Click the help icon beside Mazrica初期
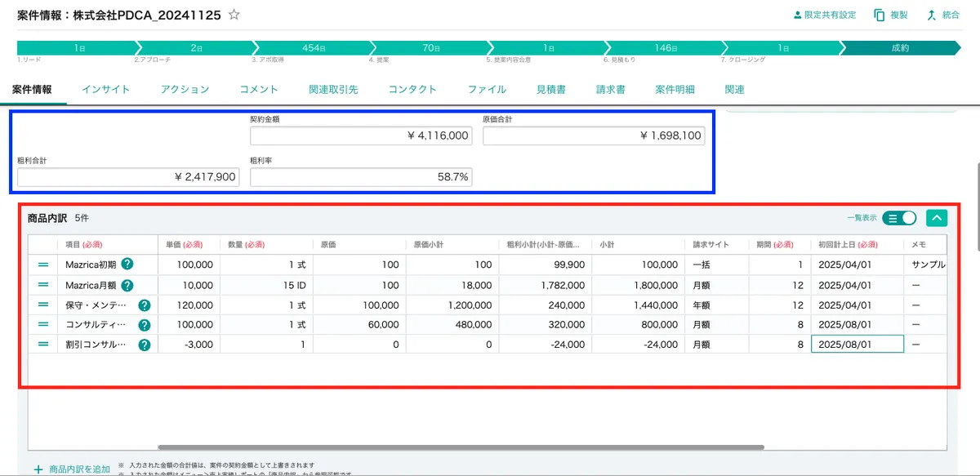 point(127,265)
